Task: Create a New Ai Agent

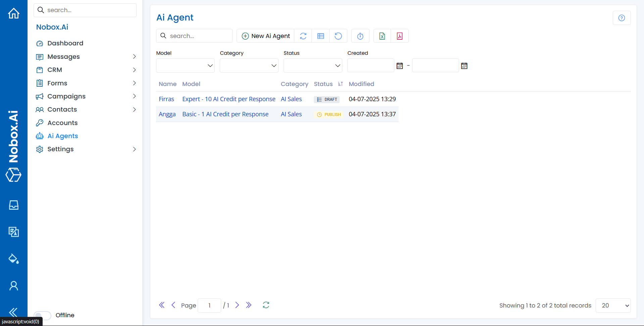Action: click(x=265, y=36)
